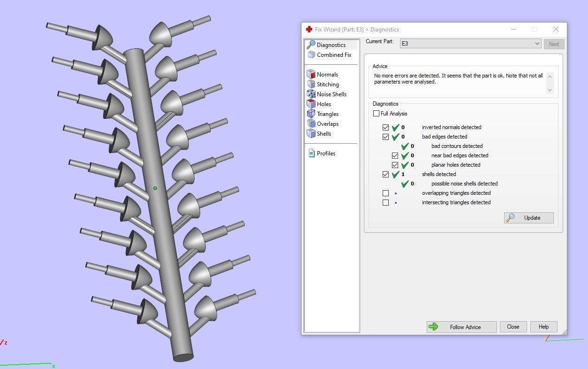Close the Fix Wizard with the X
Image resolution: width=588 pixels, height=369 pixels.
click(556, 29)
